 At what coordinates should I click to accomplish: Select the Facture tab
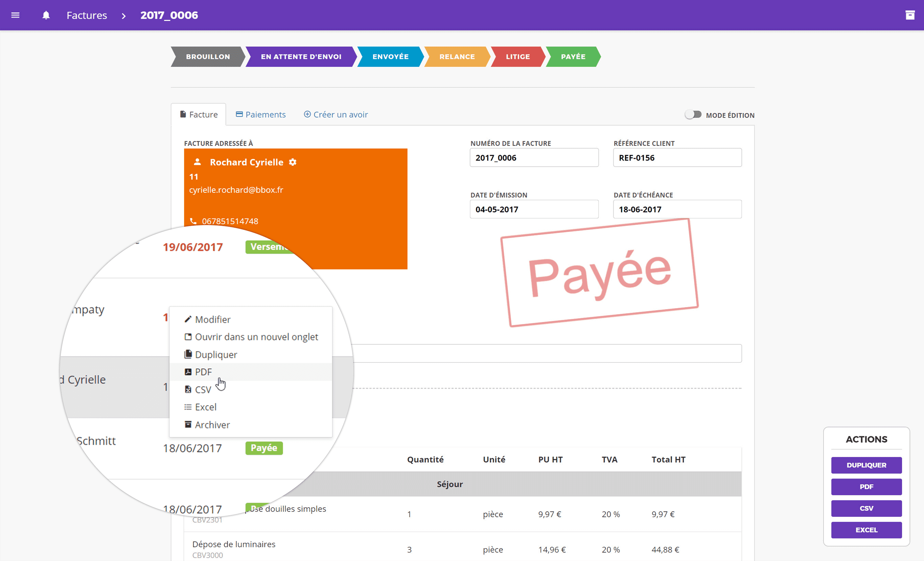(199, 114)
